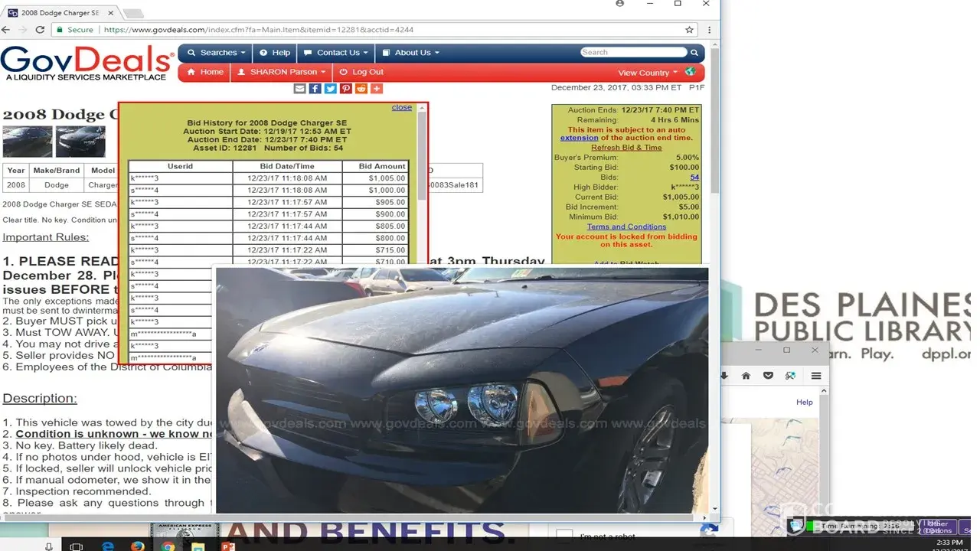Open Internet Explorer from the taskbar
Screen dimensions: 980x551
pos(107,546)
